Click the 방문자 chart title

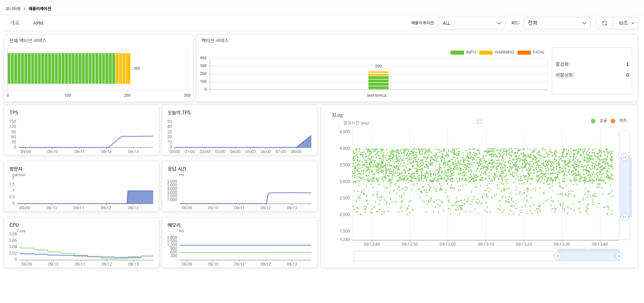16,169
